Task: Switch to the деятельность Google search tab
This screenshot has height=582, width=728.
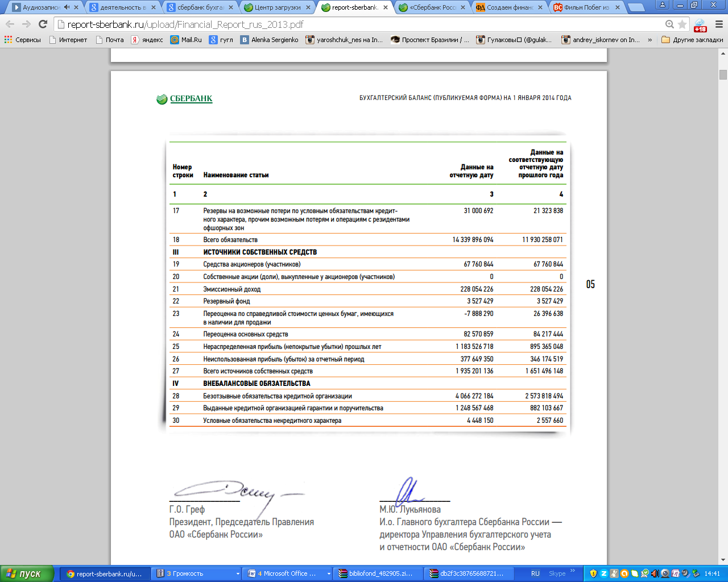Action: pyautogui.click(x=123, y=7)
